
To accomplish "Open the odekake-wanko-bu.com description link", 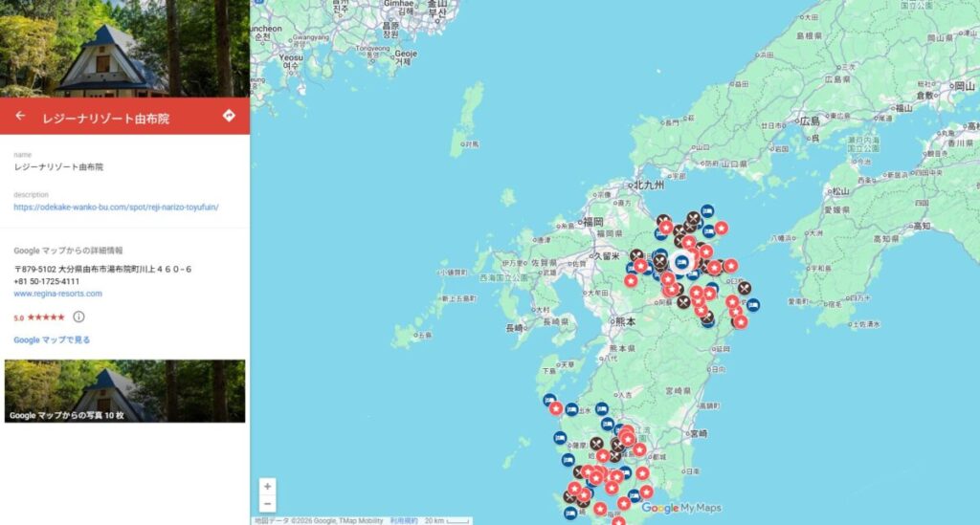I will tap(116, 207).
